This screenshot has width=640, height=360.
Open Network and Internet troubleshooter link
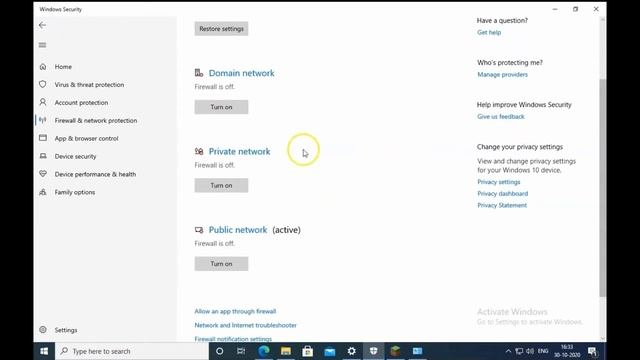point(245,325)
